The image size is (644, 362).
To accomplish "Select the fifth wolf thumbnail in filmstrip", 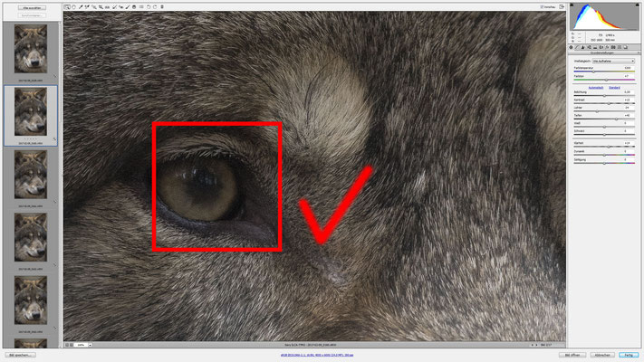I will [31, 300].
